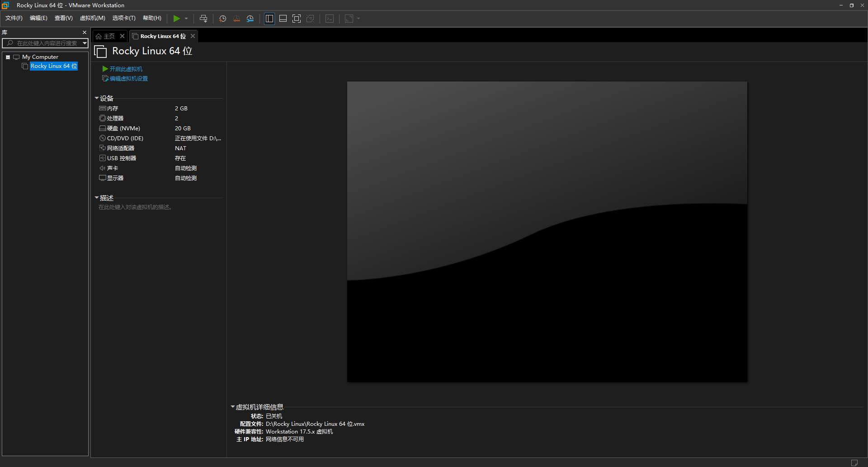Screen dimensions: 868x467
Task: Close the Rocky Linux 64 位 tab
Action: (193, 36)
